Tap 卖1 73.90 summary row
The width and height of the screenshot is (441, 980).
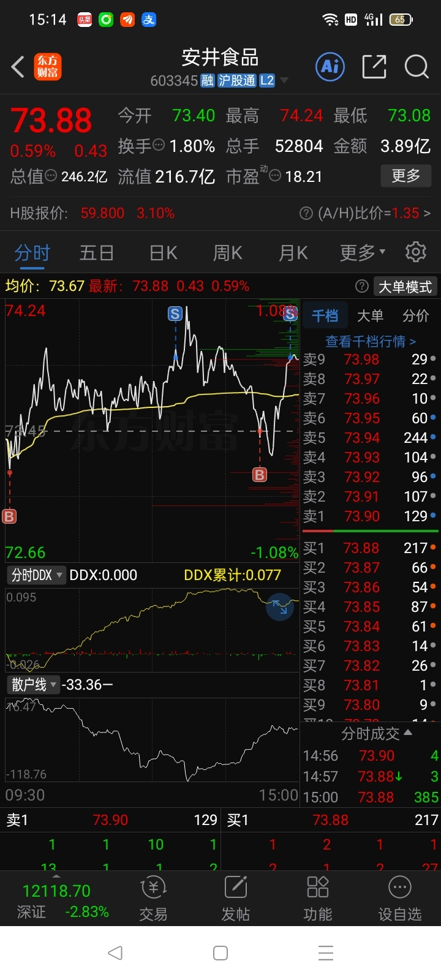click(x=110, y=820)
